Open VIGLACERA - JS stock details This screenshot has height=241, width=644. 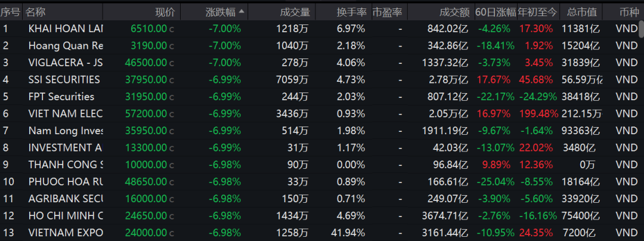(66, 62)
